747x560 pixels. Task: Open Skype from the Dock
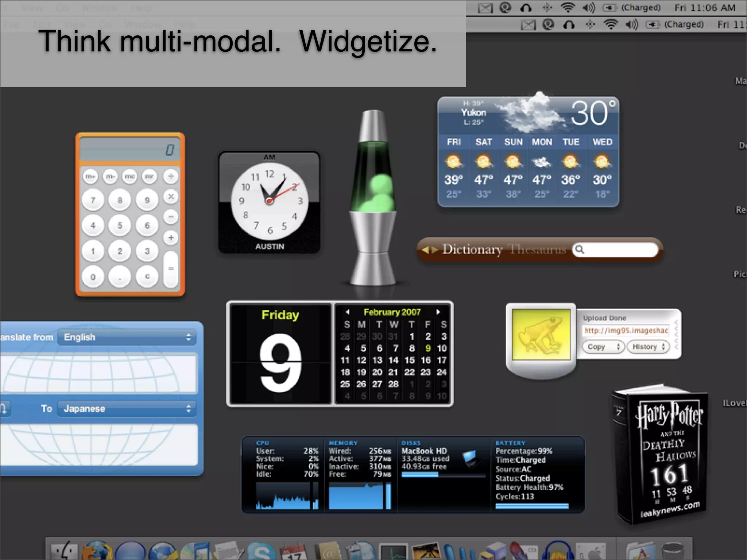tap(261, 551)
